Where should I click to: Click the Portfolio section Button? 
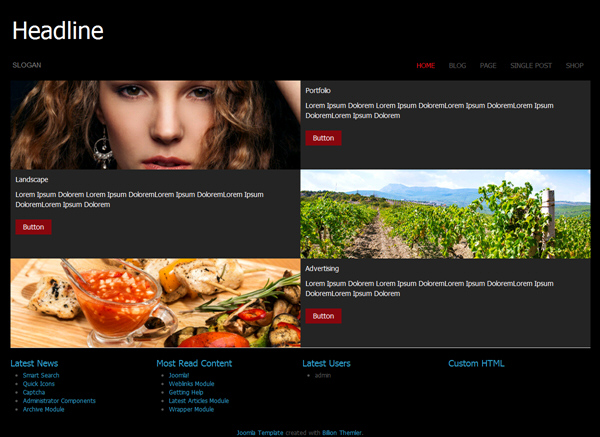click(x=323, y=138)
